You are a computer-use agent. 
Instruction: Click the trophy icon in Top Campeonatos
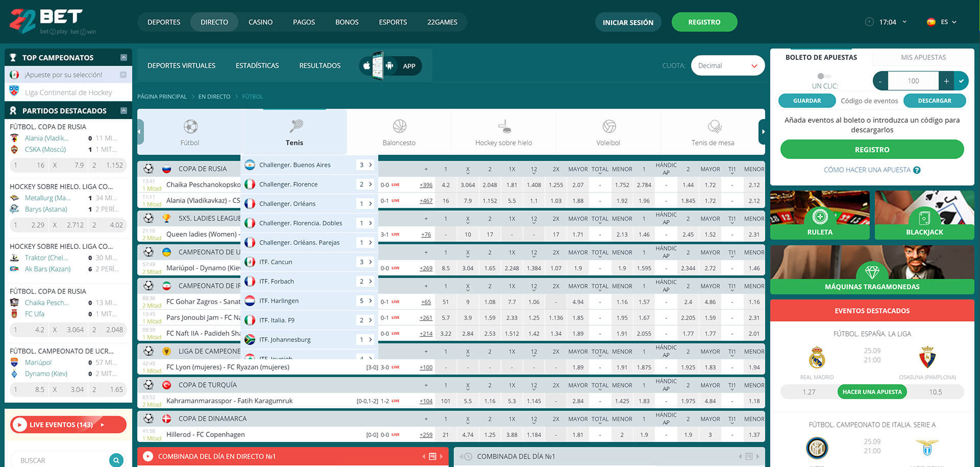[x=13, y=58]
